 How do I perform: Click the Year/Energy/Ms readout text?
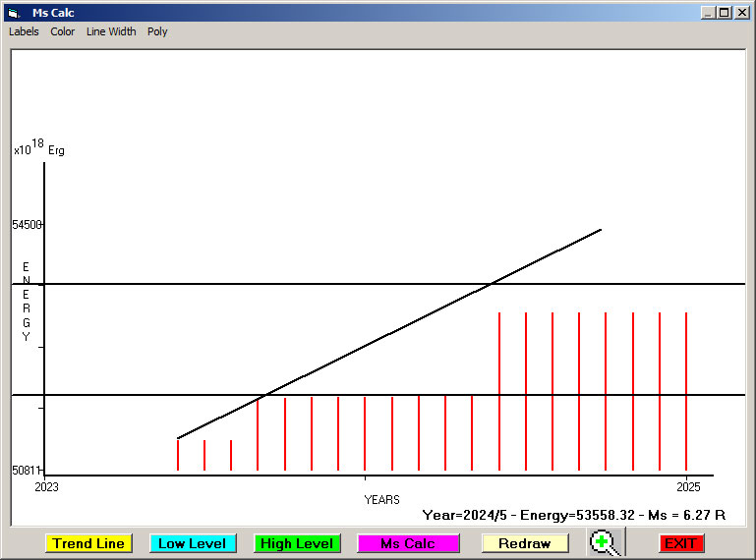click(x=573, y=514)
